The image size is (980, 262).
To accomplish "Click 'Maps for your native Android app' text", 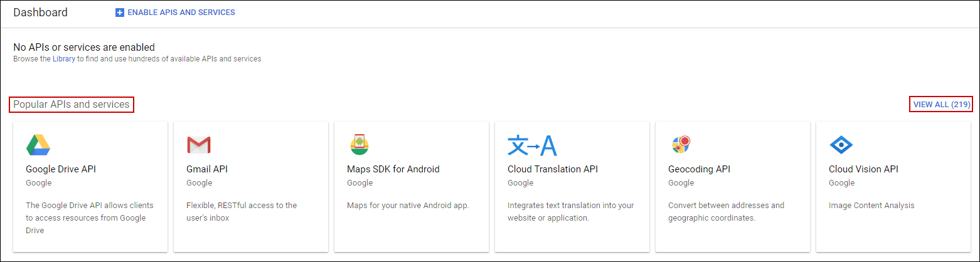I will 408,206.
